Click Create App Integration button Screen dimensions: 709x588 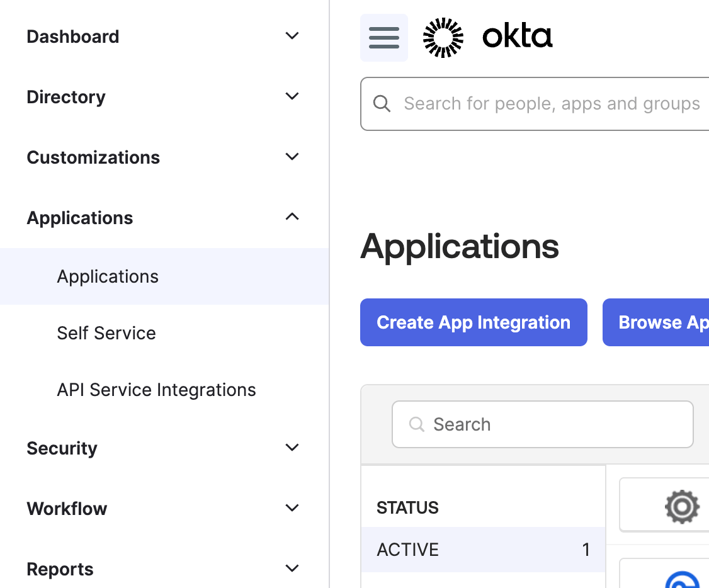(x=474, y=322)
